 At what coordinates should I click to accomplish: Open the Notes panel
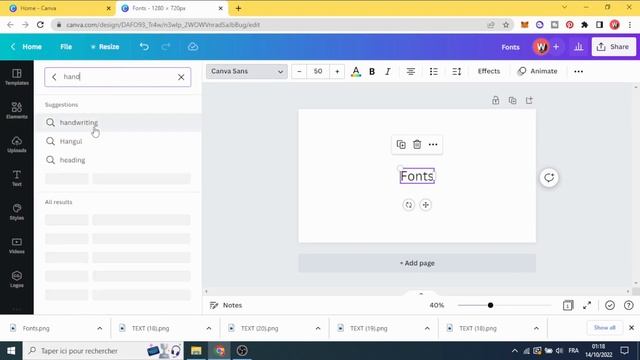(x=226, y=305)
